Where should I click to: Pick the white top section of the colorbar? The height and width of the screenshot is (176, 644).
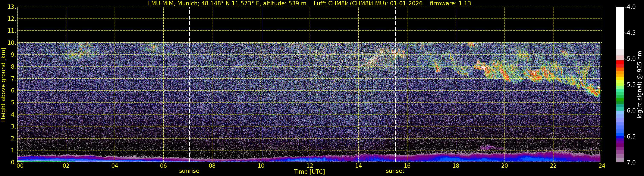[x=620, y=27]
